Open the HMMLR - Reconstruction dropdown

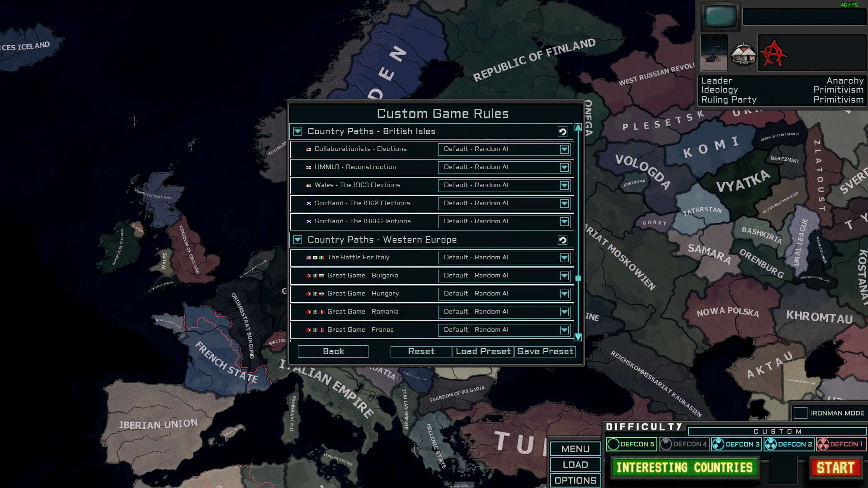click(x=564, y=167)
